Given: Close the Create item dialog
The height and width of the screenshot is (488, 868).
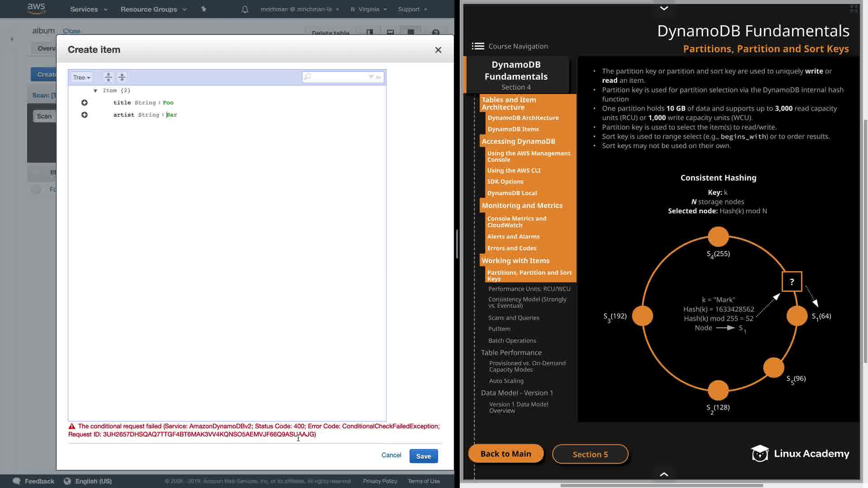Looking at the screenshot, I should 438,50.
